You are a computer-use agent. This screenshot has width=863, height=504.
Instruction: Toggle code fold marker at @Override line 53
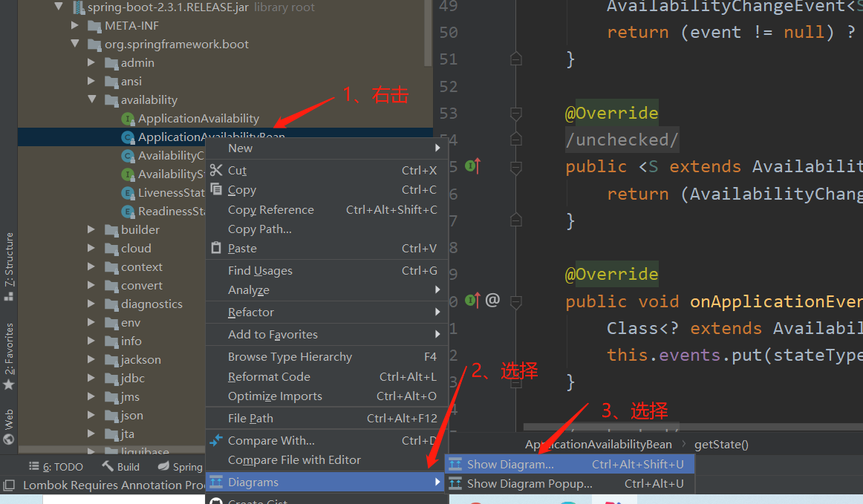515,114
